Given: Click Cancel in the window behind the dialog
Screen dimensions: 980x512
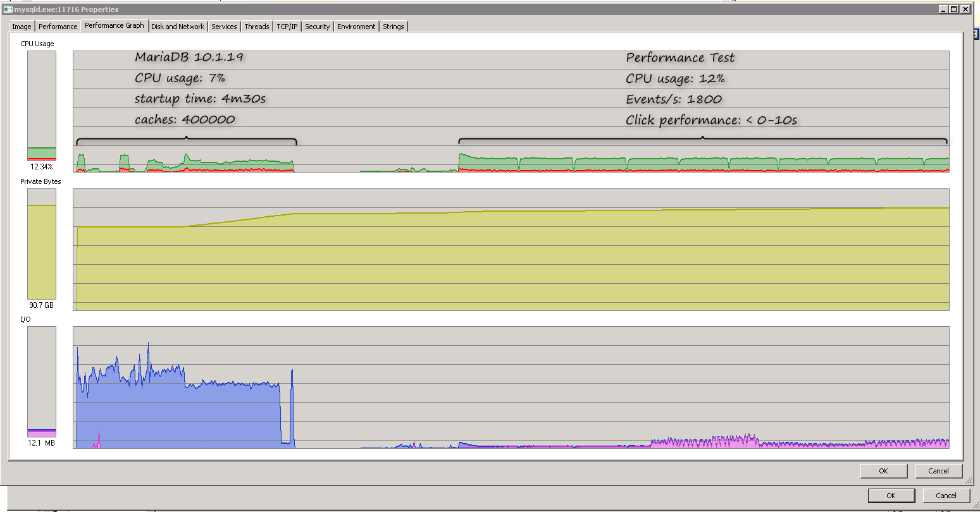Looking at the screenshot, I should [x=946, y=495].
